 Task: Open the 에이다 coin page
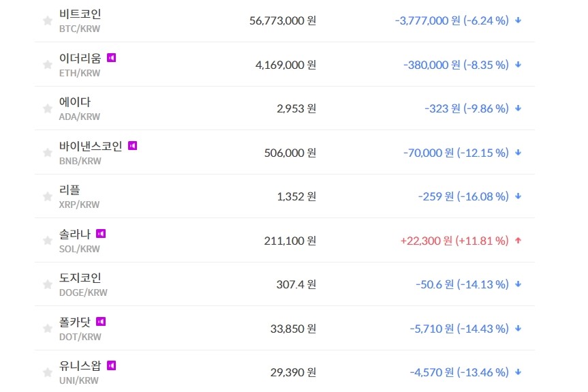tap(75, 102)
